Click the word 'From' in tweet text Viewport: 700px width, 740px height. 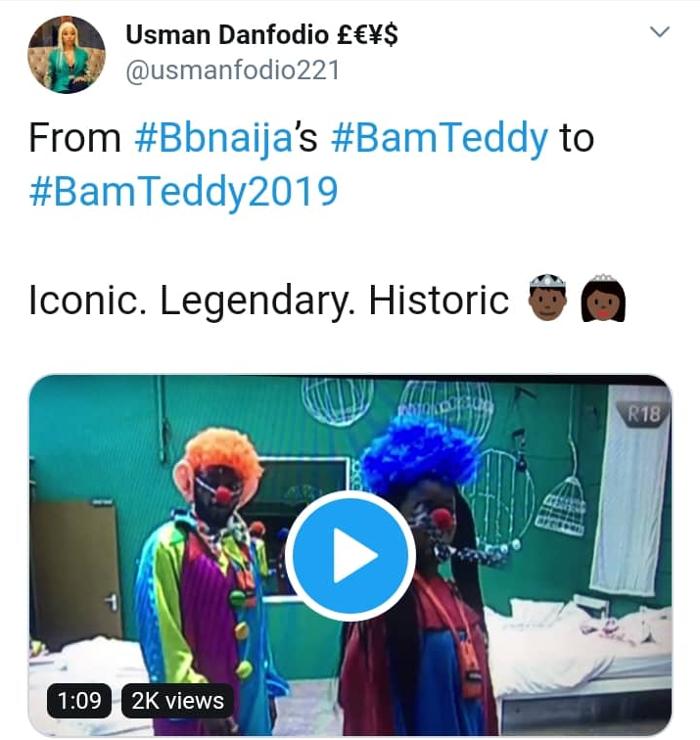pos(75,138)
